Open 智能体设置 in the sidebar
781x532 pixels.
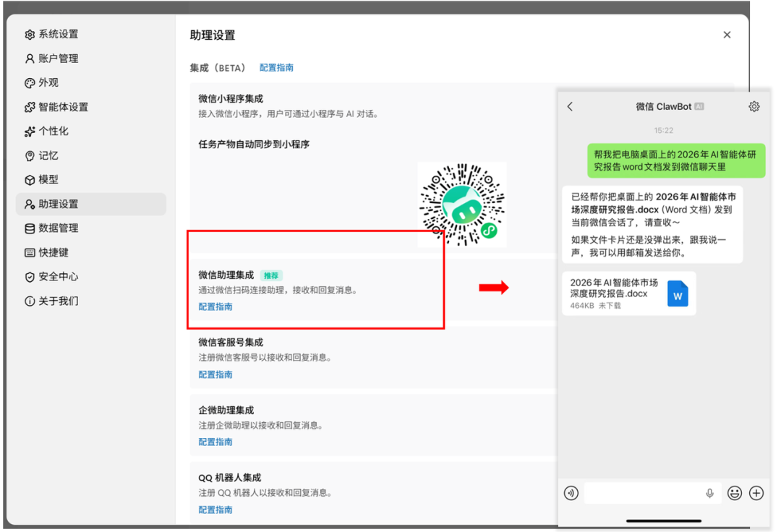click(56, 107)
